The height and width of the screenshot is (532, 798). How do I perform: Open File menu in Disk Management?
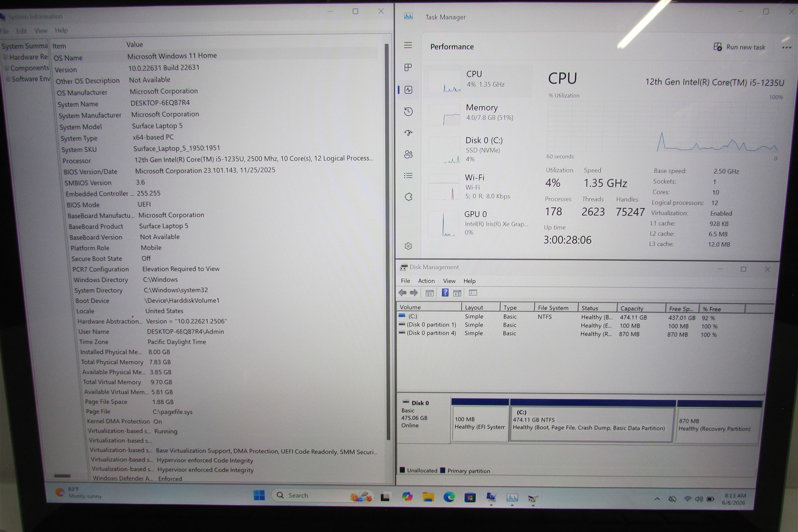405,281
